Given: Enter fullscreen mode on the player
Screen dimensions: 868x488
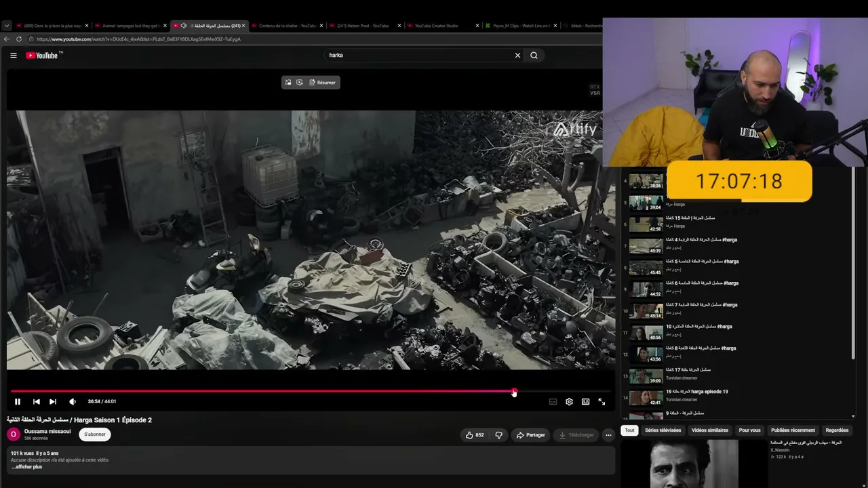Looking at the screenshot, I should (x=601, y=402).
